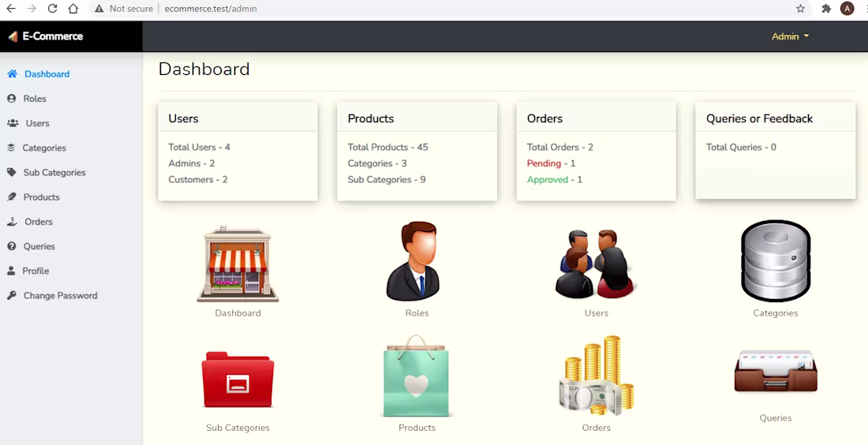This screenshot has width=868, height=445.
Task: Click the Users label under the people image
Action: tap(597, 312)
